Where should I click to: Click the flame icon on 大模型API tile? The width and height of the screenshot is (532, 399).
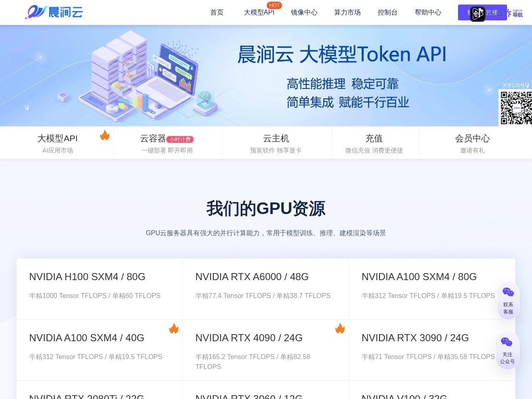tap(105, 135)
